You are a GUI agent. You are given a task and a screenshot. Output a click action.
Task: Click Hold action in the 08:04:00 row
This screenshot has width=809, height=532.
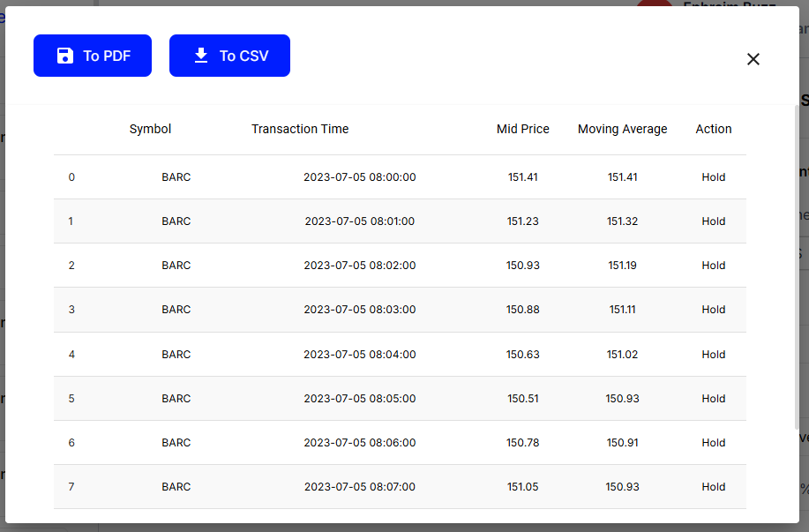pyautogui.click(x=713, y=355)
